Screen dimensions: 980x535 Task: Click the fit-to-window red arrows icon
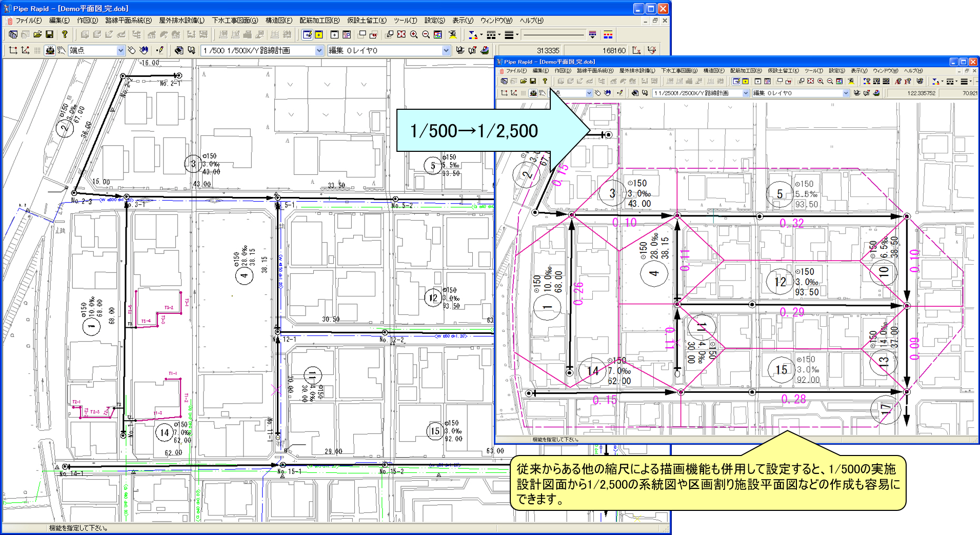click(402, 34)
